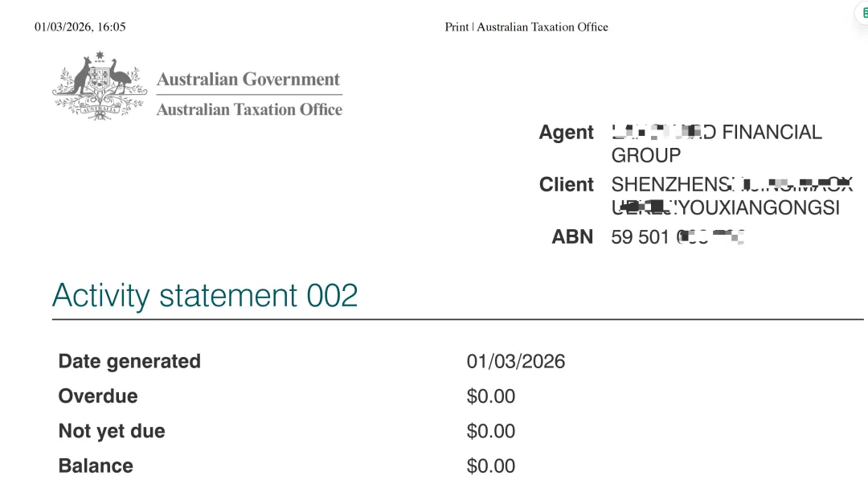The height and width of the screenshot is (488, 868).
Task: Click the print timestamp 01/03/2026, 16:05
Action: click(80, 27)
